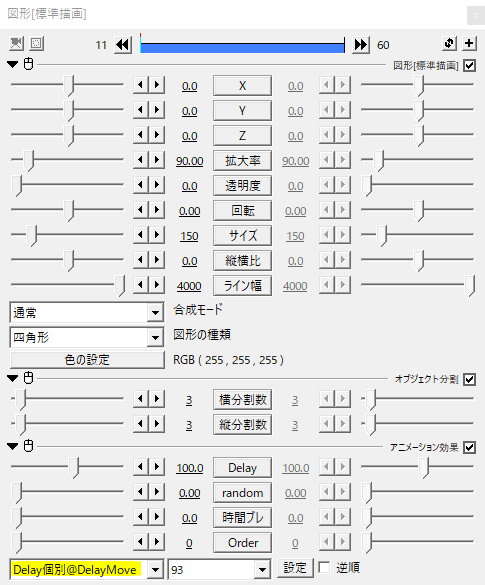Click the dotted square icon beside camera icon

36,44
